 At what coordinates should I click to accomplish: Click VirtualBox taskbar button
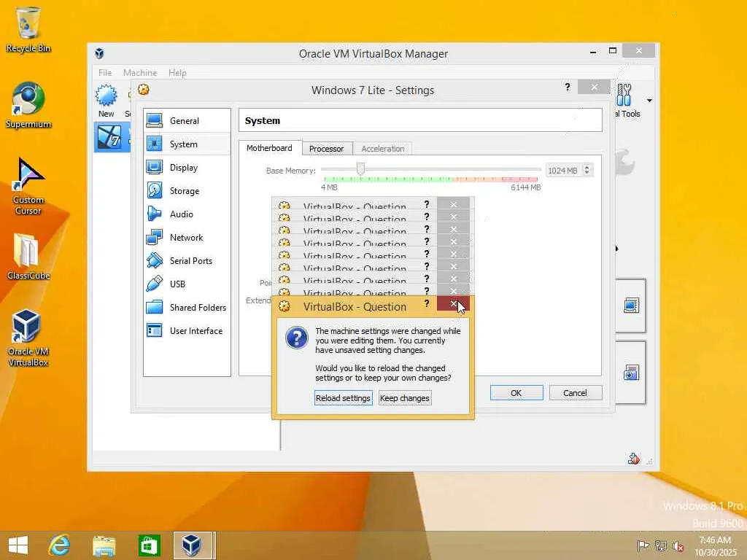point(193,545)
